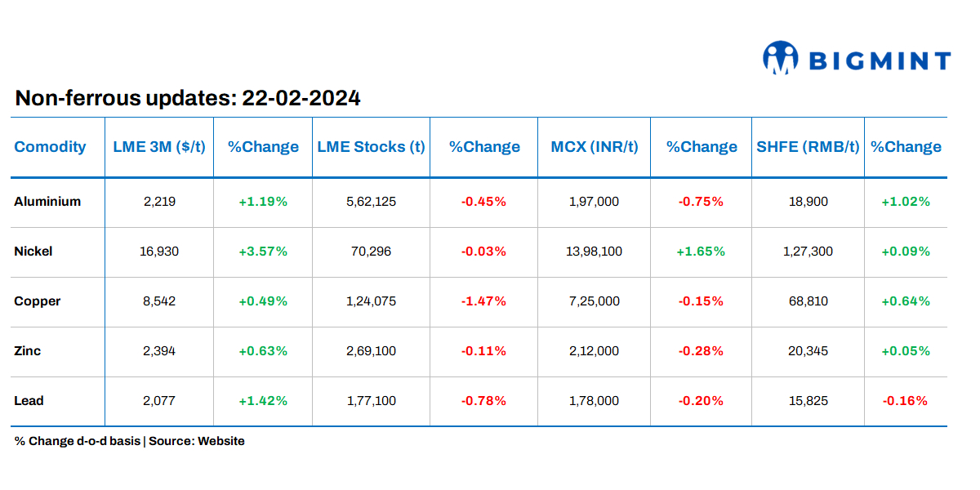Click the LME 3M ($/t) column header
Image resolution: width=980 pixels, height=490 pixels.
coord(159,147)
